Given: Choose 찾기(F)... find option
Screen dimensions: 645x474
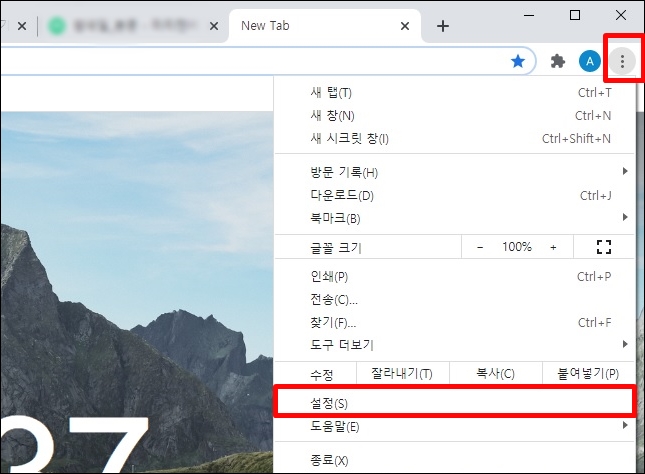Looking at the screenshot, I should (x=455, y=323).
